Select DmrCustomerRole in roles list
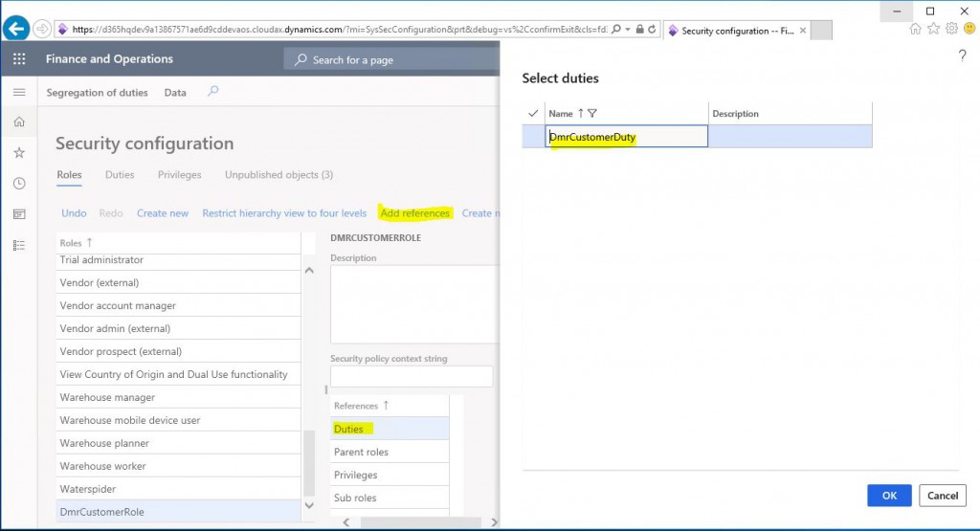This screenshot has width=980, height=531. click(178, 512)
